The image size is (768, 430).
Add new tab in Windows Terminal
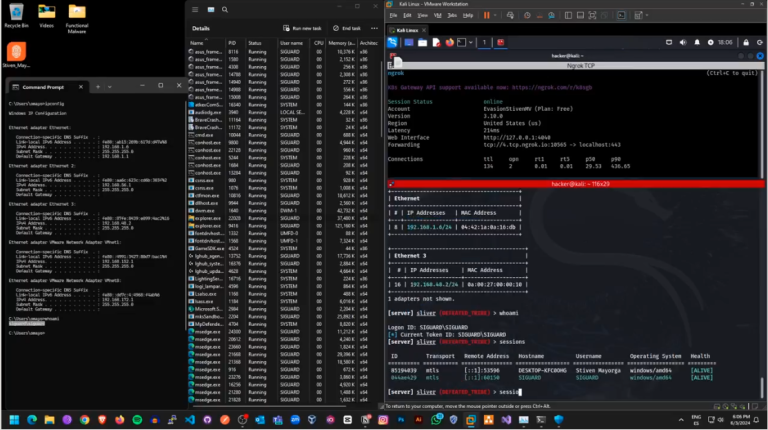coord(98,87)
